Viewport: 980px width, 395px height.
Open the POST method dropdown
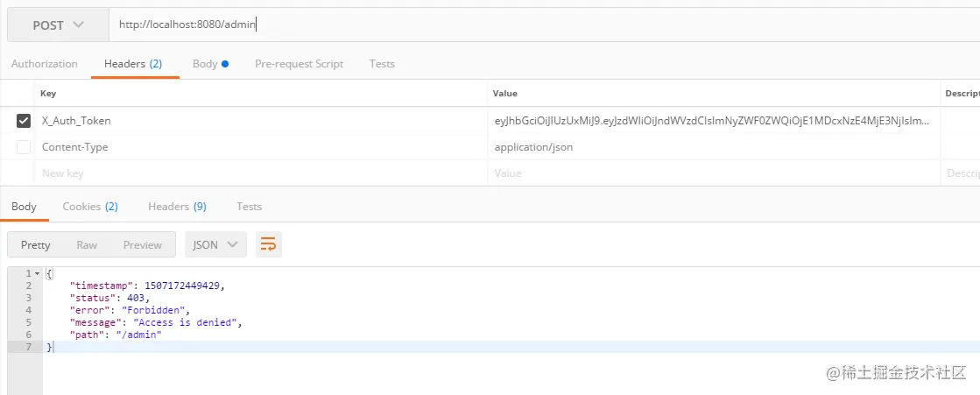point(58,25)
